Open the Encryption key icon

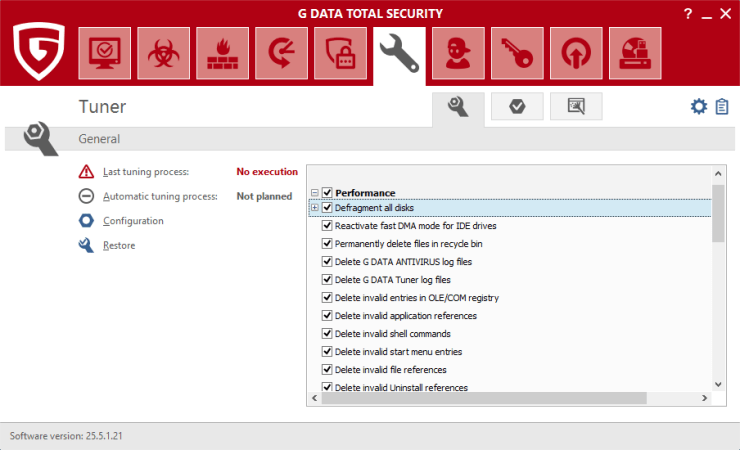pyautogui.click(x=517, y=53)
